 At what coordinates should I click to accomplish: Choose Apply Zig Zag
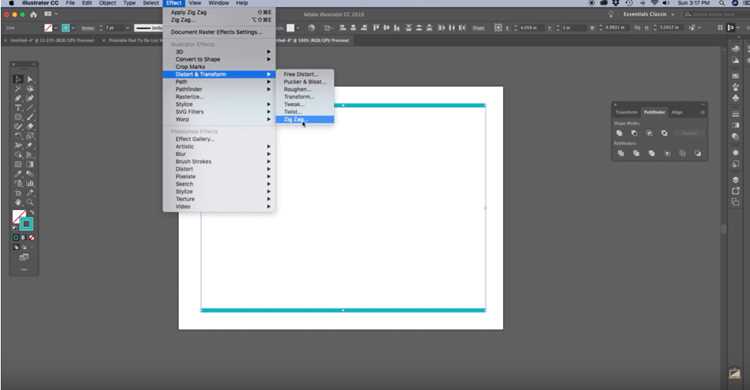[219, 12]
